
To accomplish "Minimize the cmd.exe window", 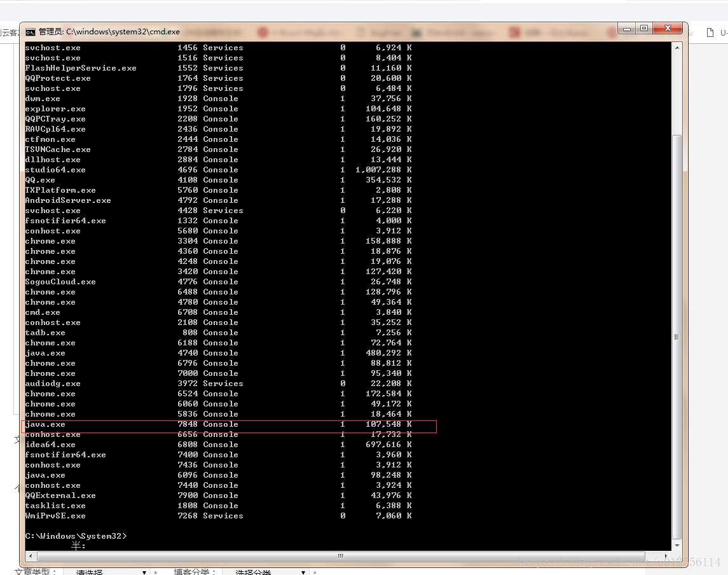I will coord(627,29).
